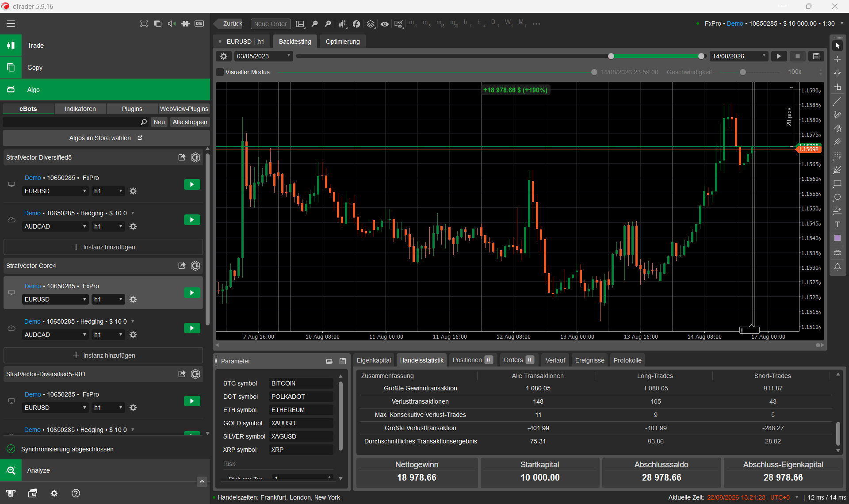Click the Geschwindigkeit speed slider handle
This screenshot has width=849, height=504.
pos(743,72)
